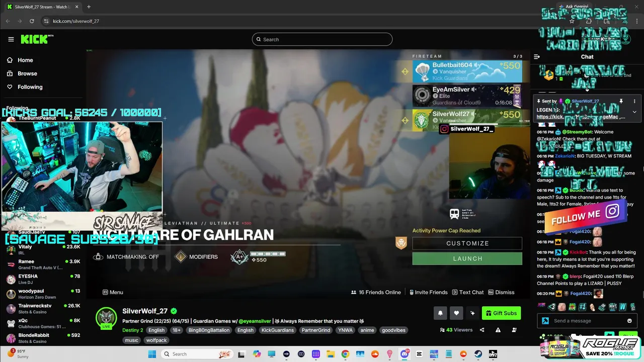Image resolution: width=644 pixels, height=362 pixels.
Task: Toggle the follow heart button
Action: click(456, 313)
